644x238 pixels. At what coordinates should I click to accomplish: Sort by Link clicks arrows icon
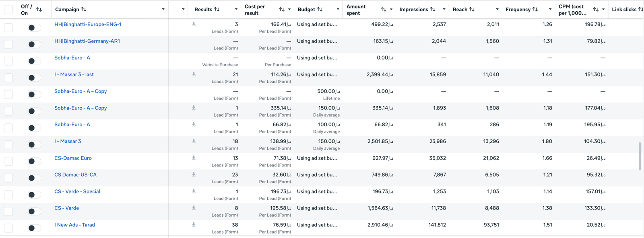pos(641,9)
